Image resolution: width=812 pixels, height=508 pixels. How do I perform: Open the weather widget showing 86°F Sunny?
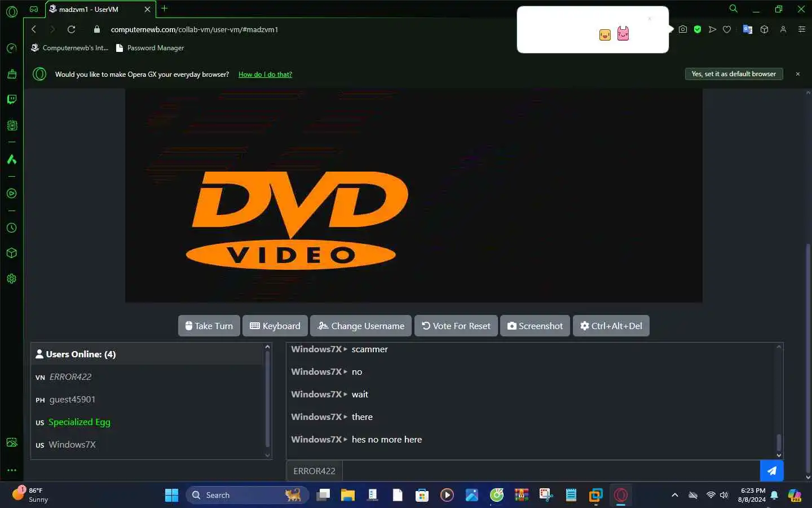[31, 495]
